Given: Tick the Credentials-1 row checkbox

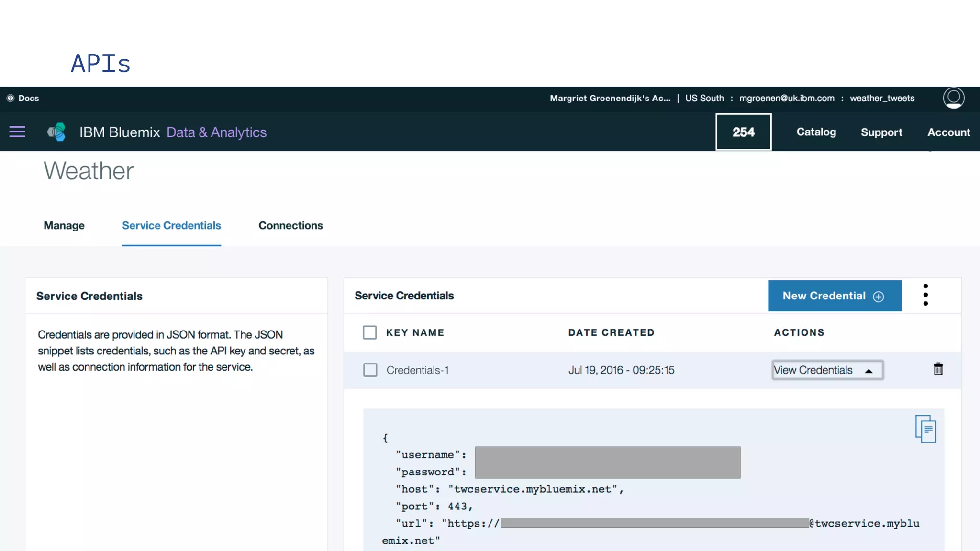Looking at the screenshot, I should click(370, 370).
